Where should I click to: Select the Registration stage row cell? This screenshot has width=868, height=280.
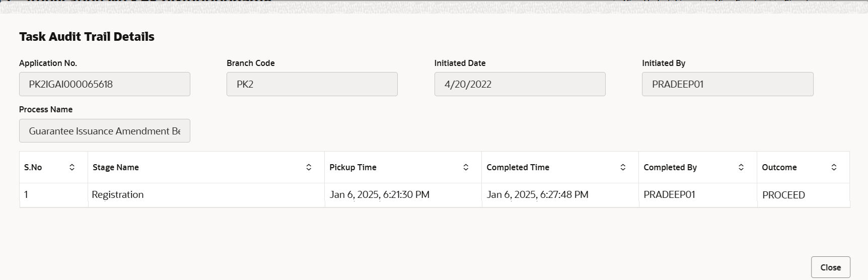[x=206, y=195]
